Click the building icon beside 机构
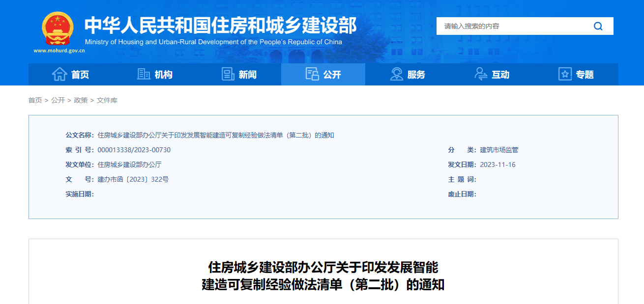Screen dimensions: 644x304 pyautogui.click(x=144, y=74)
